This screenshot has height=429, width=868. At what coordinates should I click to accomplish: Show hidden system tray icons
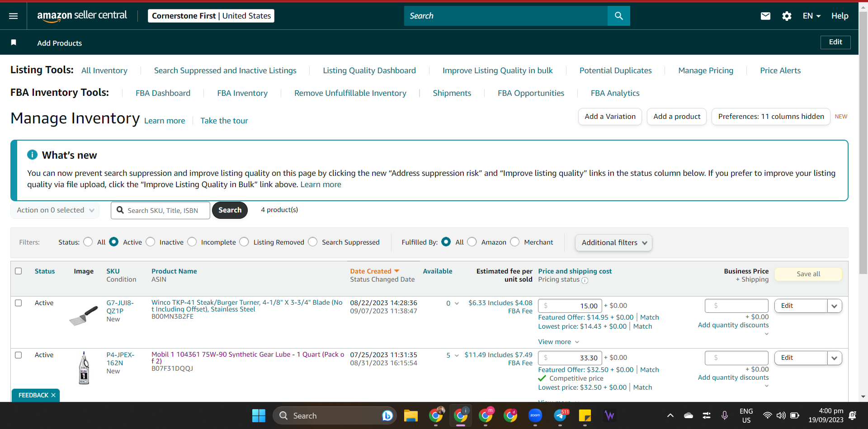point(670,415)
